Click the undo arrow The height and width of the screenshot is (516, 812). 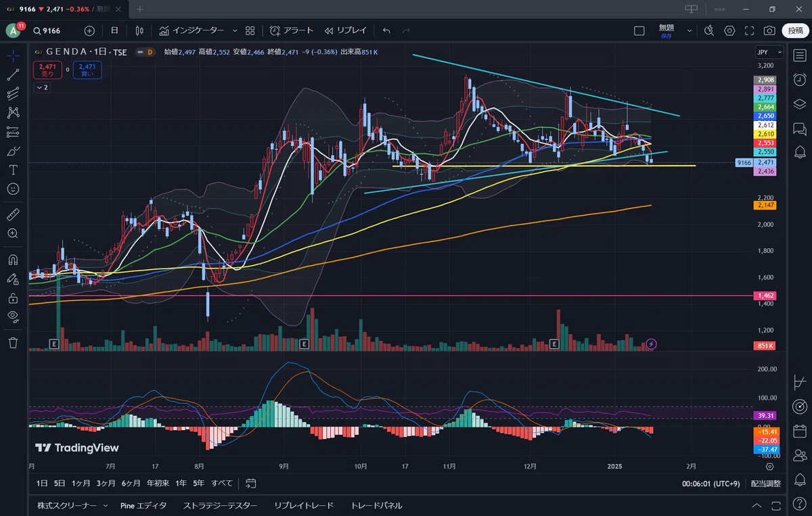[386, 30]
